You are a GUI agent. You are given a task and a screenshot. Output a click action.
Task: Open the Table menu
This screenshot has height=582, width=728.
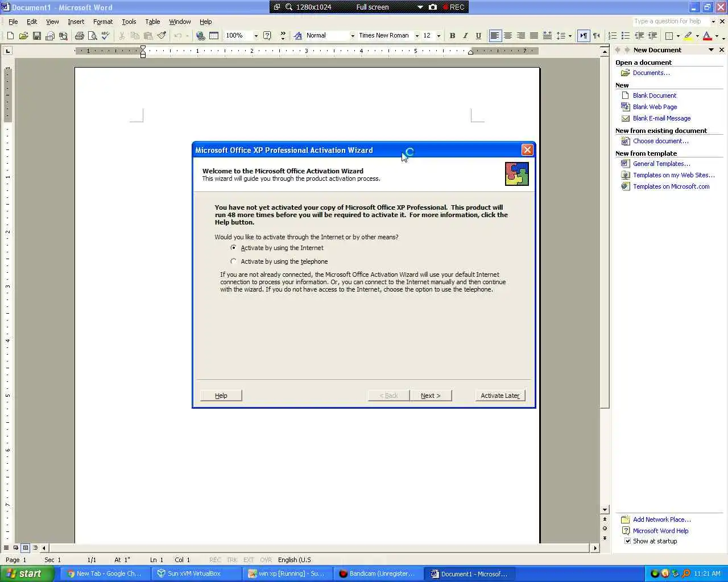(152, 22)
